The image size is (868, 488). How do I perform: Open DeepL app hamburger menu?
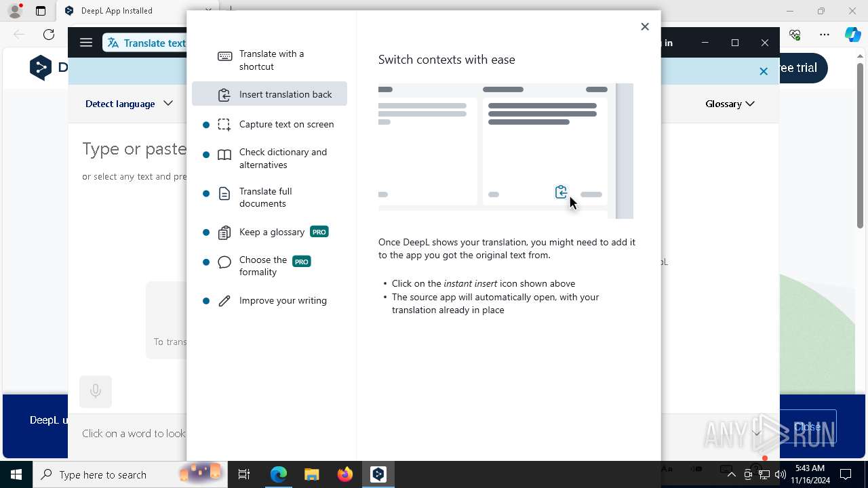tap(86, 43)
